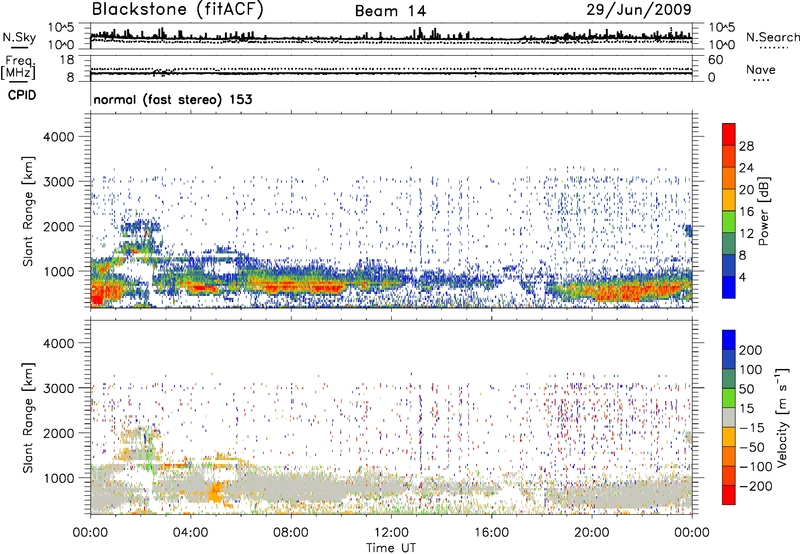Click the '4000' tick on the power panel
Viewport: 800px width, 554px height.
click(x=58, y=137)
